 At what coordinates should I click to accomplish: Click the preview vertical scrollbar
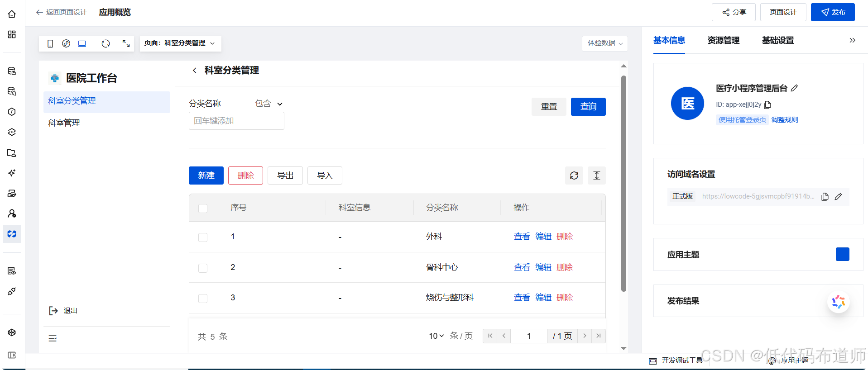pos(623,183)
